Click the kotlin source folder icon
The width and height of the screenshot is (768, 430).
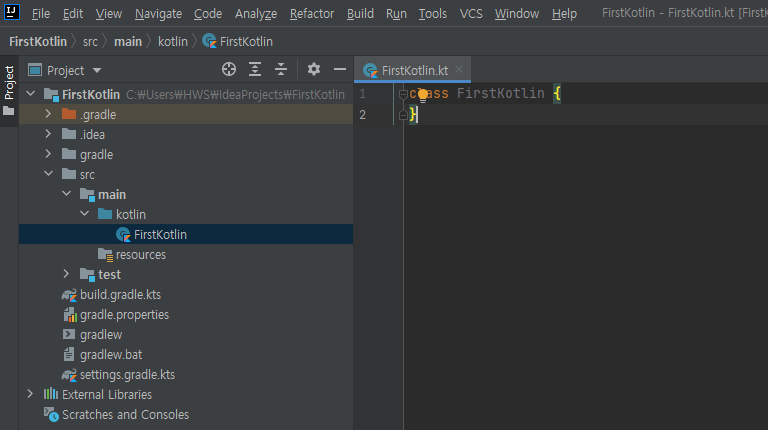[x=105, y=214]
